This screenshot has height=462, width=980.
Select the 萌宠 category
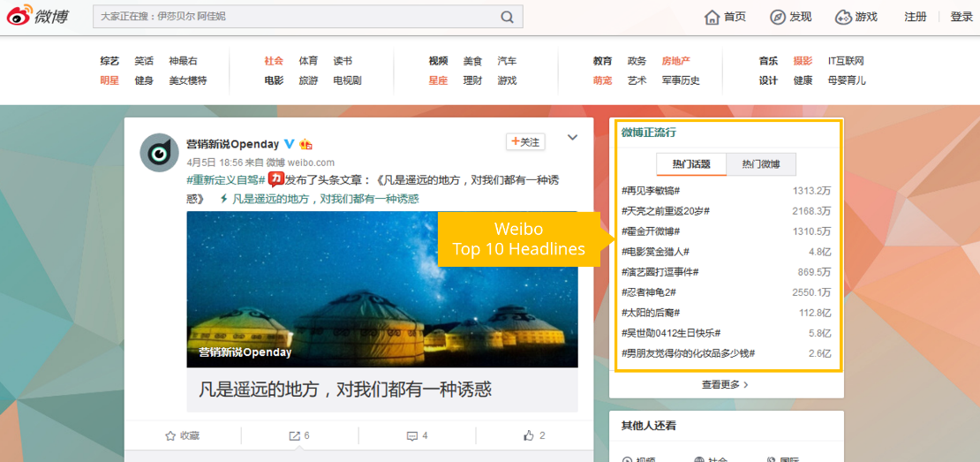pos(602,80)
